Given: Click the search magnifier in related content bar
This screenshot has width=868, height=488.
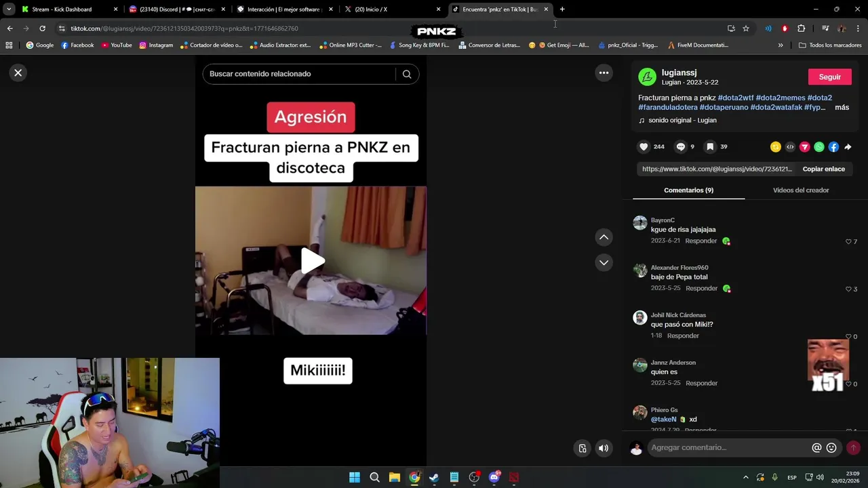Looking at the screenshot, I should tap(407, 74).
